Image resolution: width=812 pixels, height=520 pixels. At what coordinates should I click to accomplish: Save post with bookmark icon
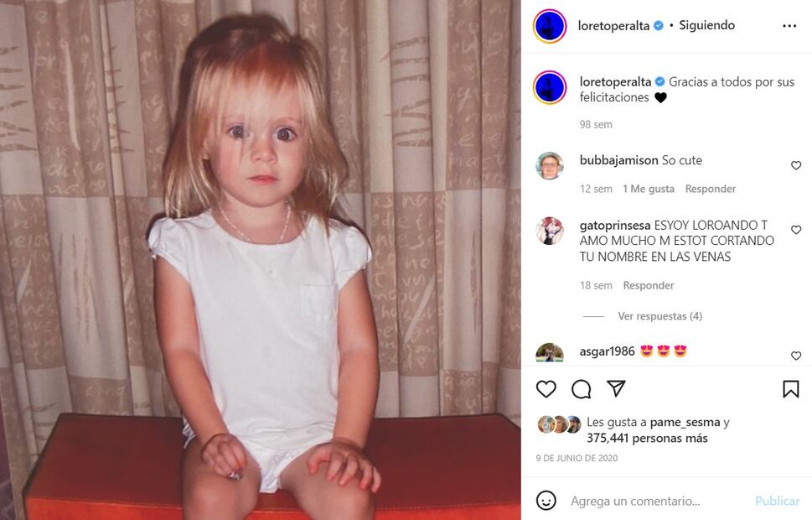(x=791, y=389)
